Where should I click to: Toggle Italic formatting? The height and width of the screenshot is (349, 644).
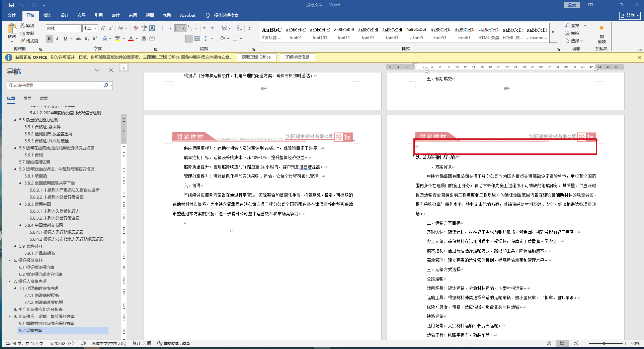click(x=57, y=38)
